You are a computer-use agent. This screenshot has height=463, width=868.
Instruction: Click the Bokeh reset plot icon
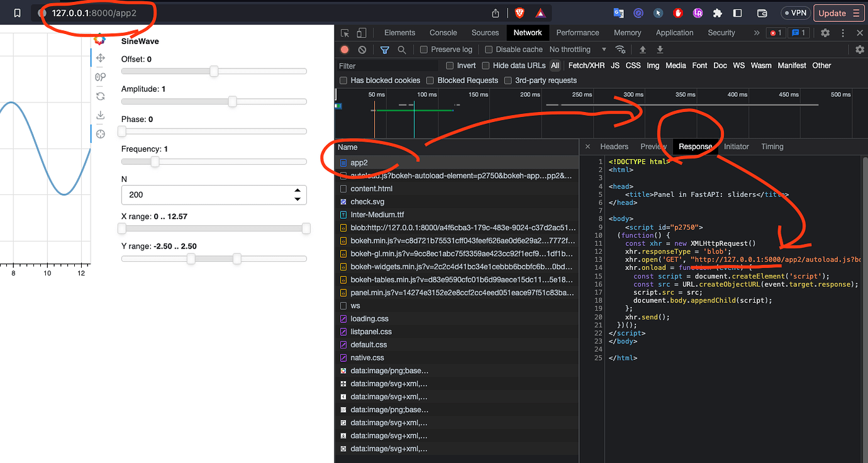pyautogui.click(x=101, y=96)
